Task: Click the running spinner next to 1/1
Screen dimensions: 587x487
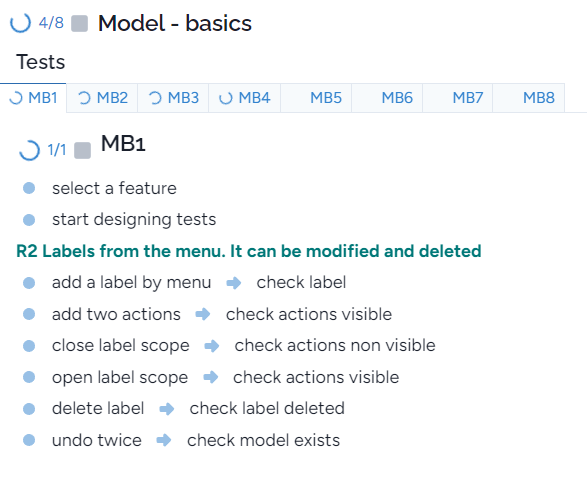Action: (x=29, y=150)
